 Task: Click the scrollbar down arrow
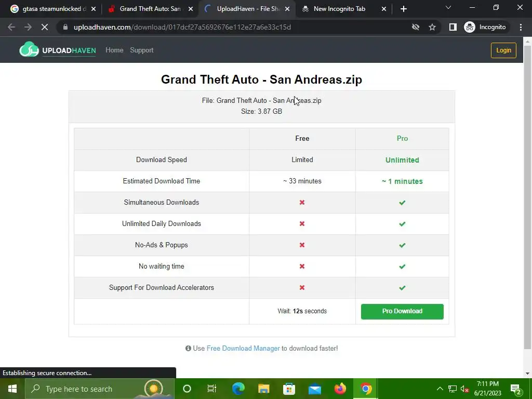click(527, 374)
